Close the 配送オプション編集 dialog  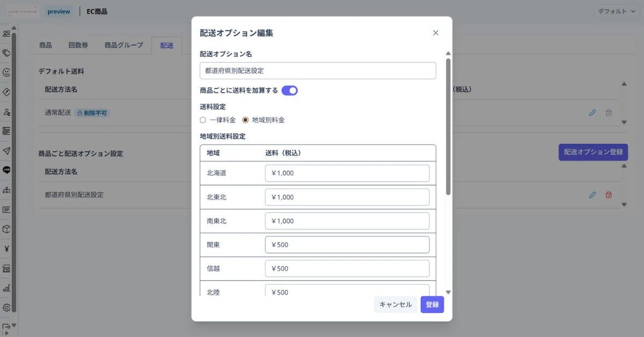(436, 33)
